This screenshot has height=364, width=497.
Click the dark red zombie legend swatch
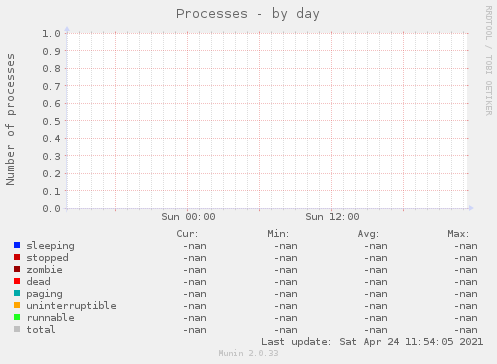point(17,269)
